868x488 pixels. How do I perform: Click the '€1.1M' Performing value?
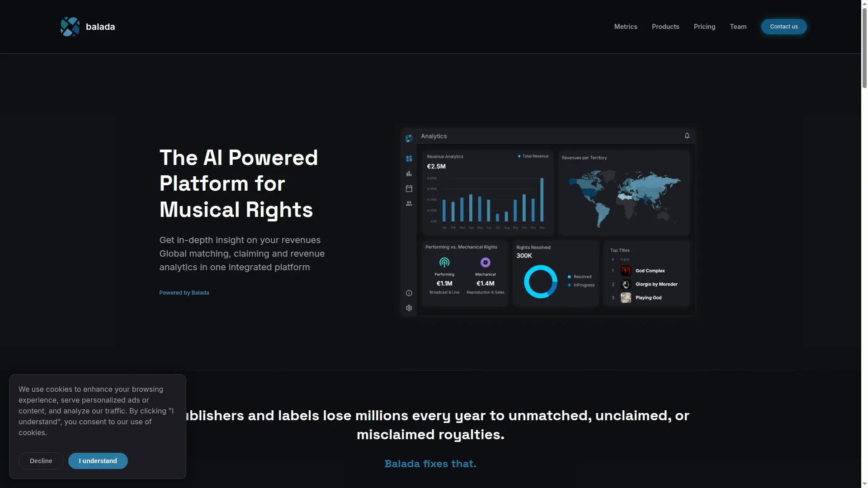[444, 283]
